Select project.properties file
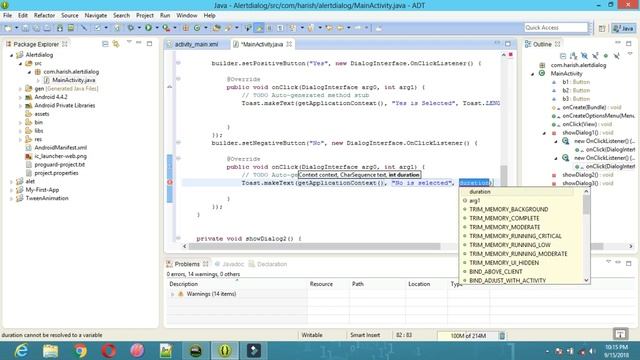The height and width of the screenshot is (360, 640). 56,173
